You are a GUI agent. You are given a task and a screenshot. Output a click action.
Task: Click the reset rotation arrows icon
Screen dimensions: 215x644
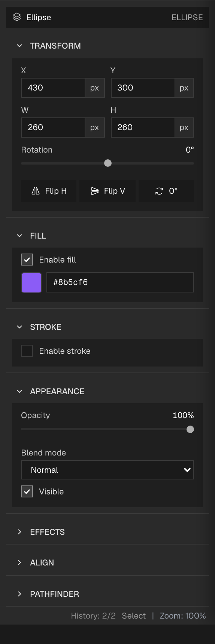(x=159, y=191)
